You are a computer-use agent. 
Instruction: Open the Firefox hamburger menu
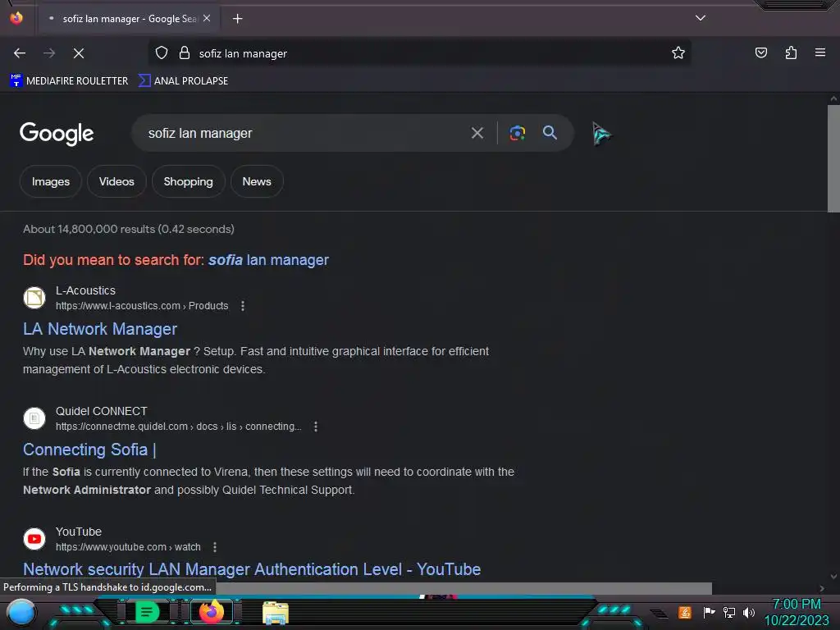[820, 52]
